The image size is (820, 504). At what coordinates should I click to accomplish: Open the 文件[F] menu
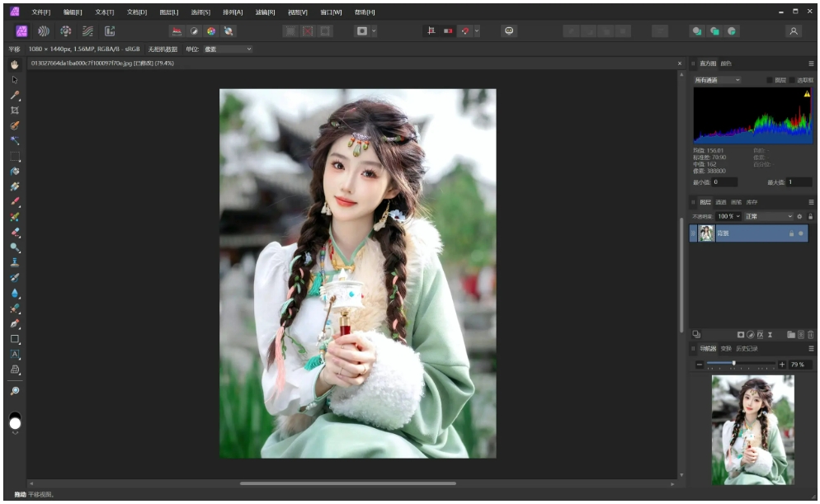(40, 12)
